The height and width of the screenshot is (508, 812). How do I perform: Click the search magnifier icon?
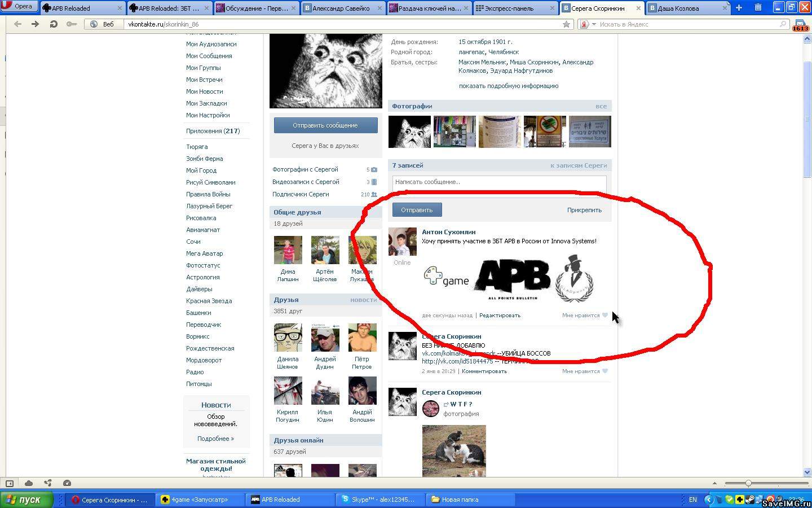[783, 24]
